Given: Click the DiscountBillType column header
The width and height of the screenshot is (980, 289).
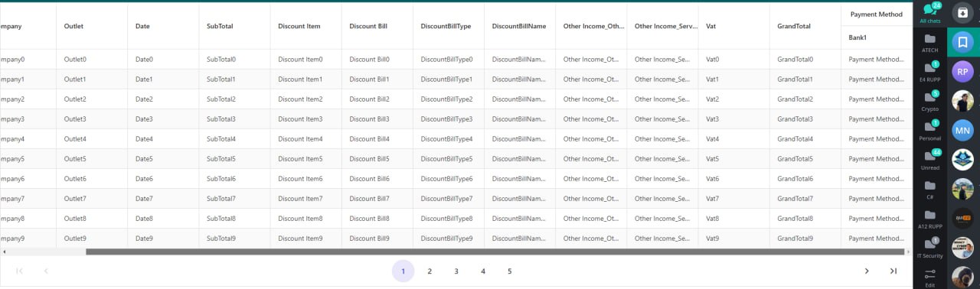Looking at the screenshot, I should 448,26.
